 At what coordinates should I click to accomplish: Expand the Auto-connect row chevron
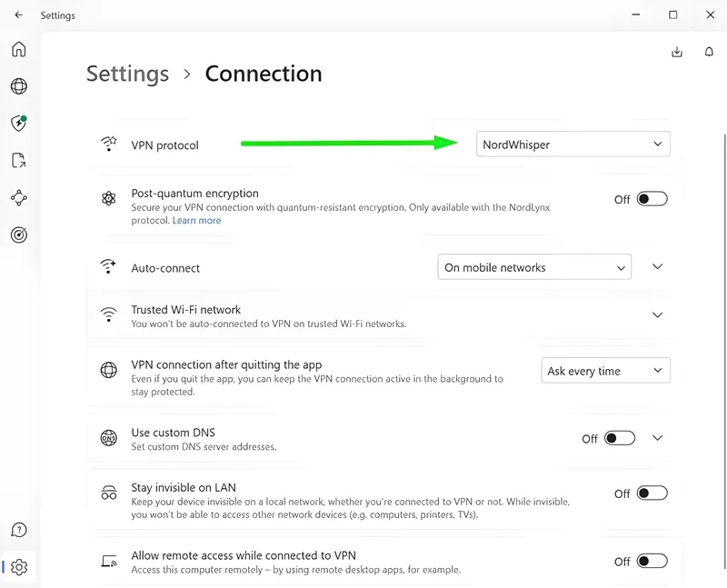coord(657,266)
